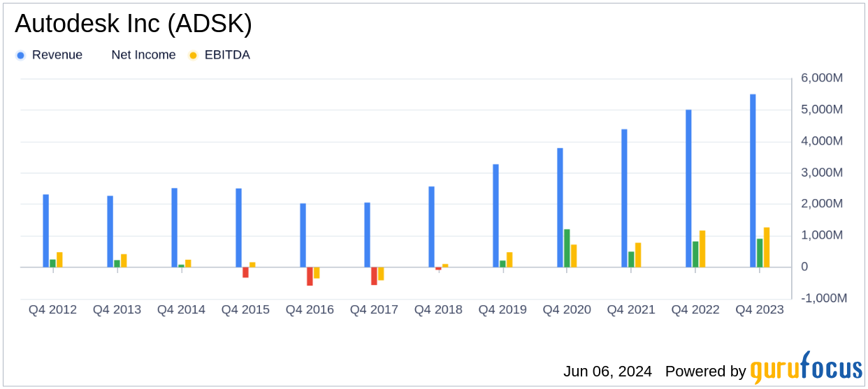Select the Q4 2014 axis label

coord(181,309)
